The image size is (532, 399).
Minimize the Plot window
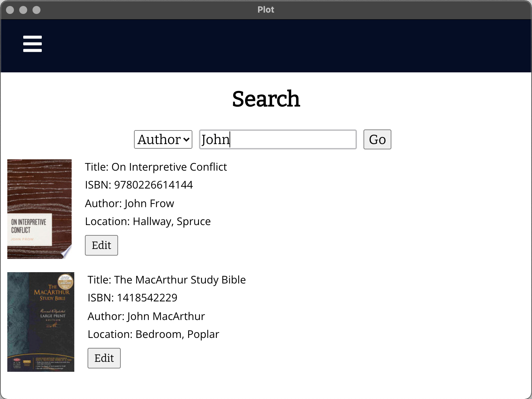(x=23, y=10)
